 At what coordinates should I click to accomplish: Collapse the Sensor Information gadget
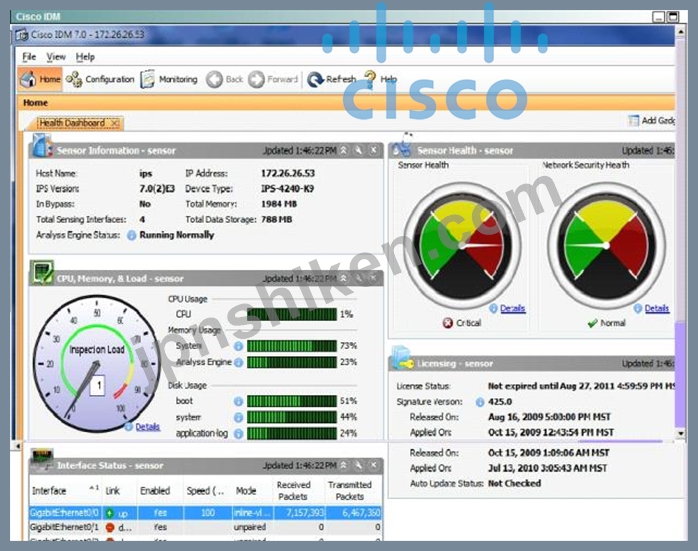344,150
